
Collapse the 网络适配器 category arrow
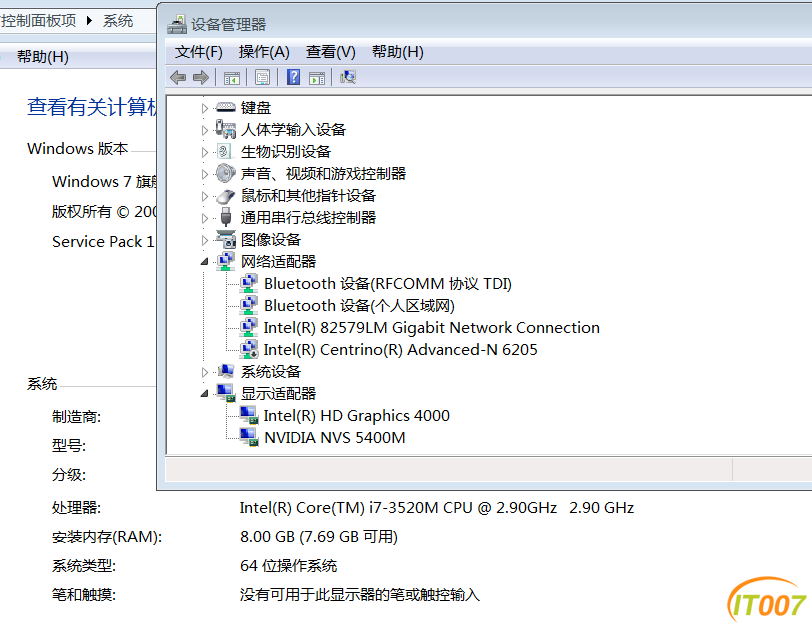(205, 262)
